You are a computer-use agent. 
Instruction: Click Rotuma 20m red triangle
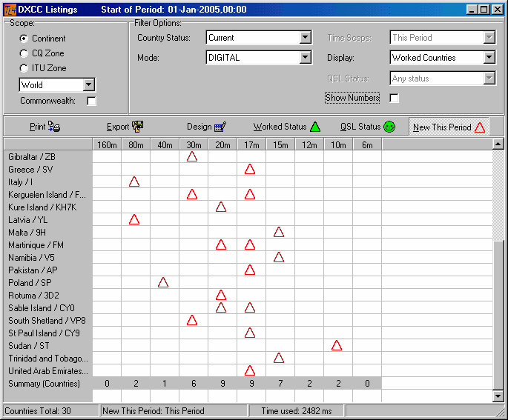[x=221, y=295]
